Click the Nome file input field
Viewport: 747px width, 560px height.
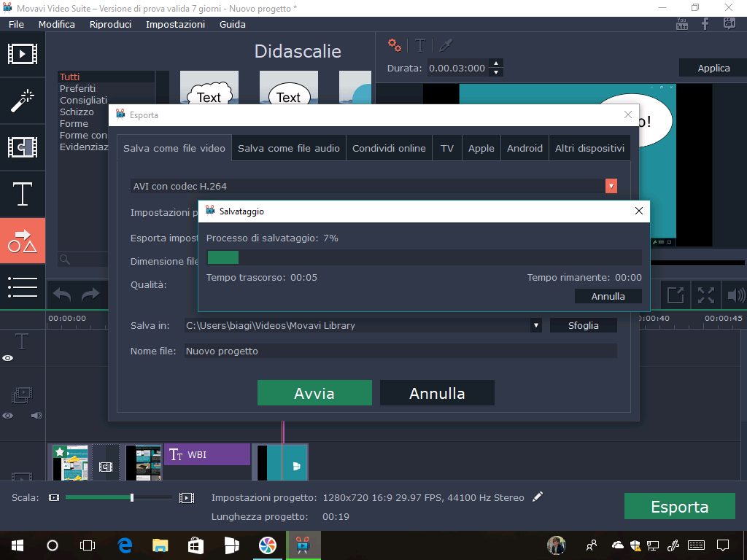400,351
